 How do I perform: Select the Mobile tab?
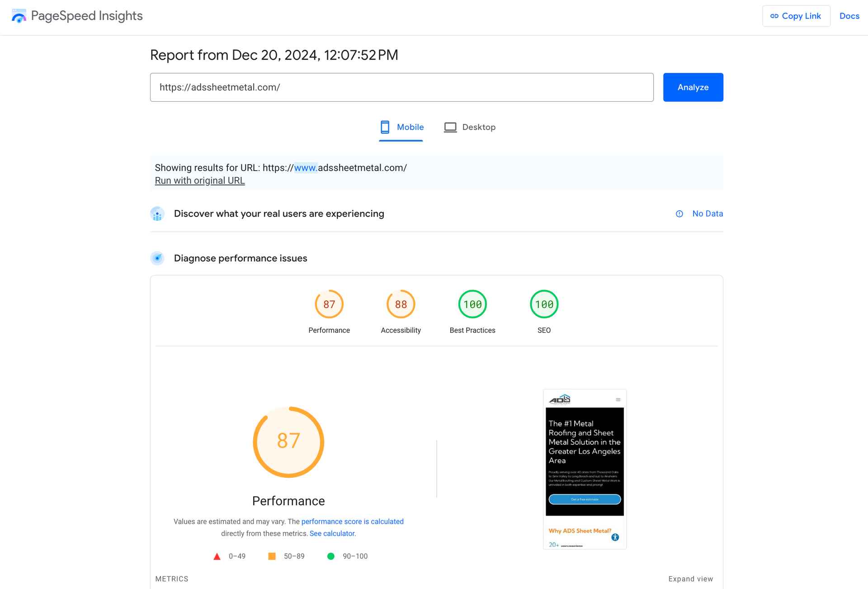pyautogui.click(x=402, y=127)
